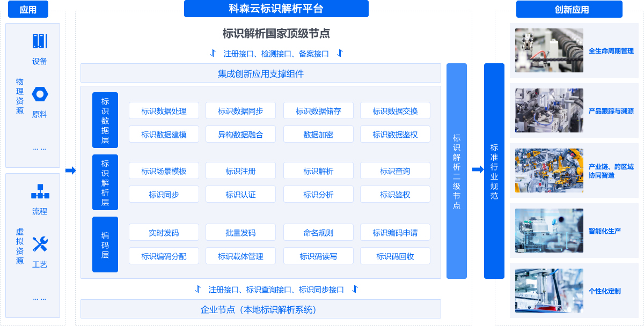Click the 异构数据融合 box

point(240,135)
